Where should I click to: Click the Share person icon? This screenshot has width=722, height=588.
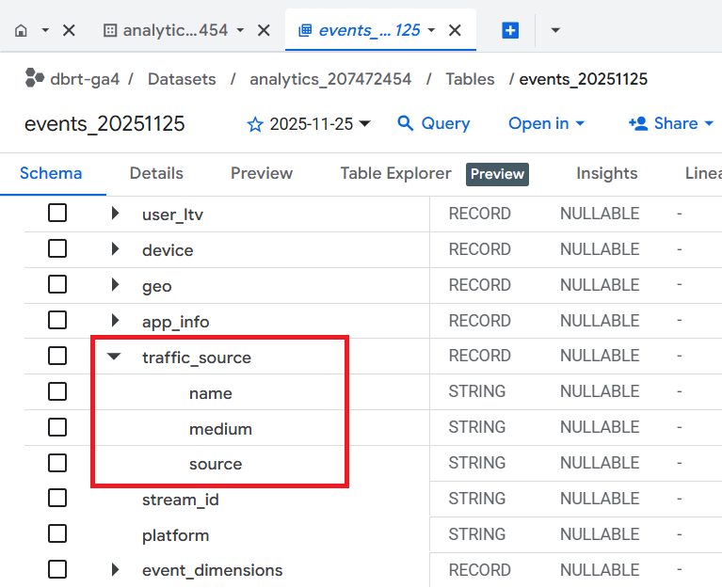[638, 123]
